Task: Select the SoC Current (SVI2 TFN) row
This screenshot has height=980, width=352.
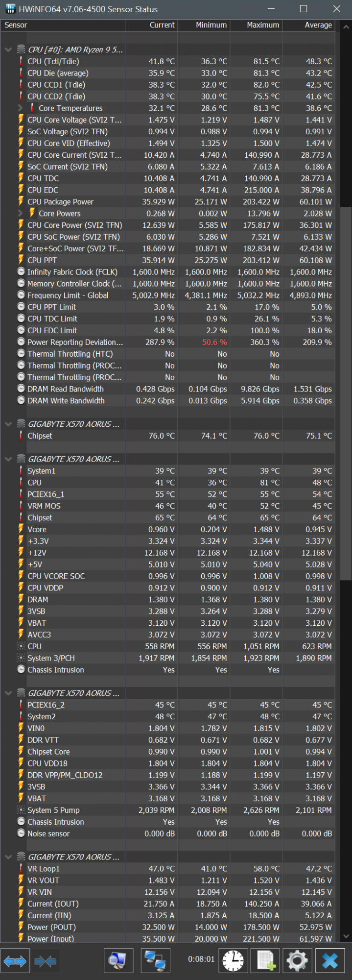Action: [x=167, y=167]
